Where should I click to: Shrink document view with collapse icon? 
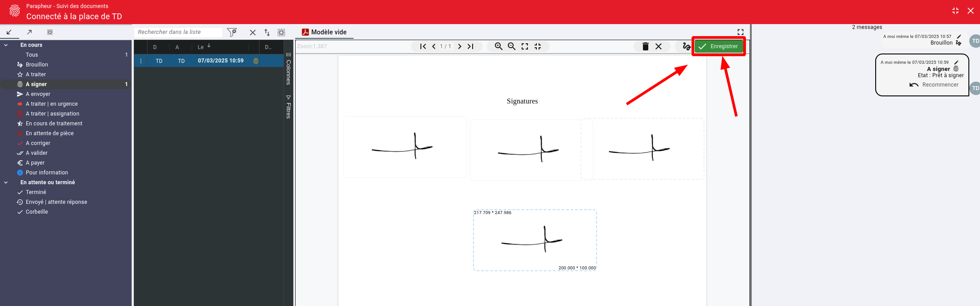click(x=538, y=46)
